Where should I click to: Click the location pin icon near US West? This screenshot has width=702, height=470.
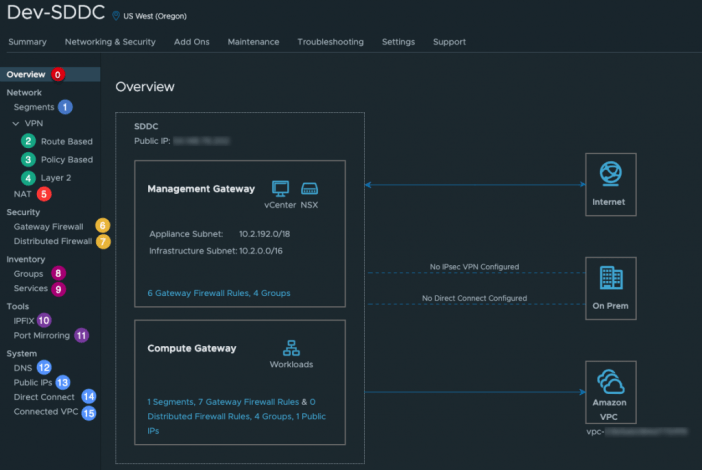pos(116,16)
